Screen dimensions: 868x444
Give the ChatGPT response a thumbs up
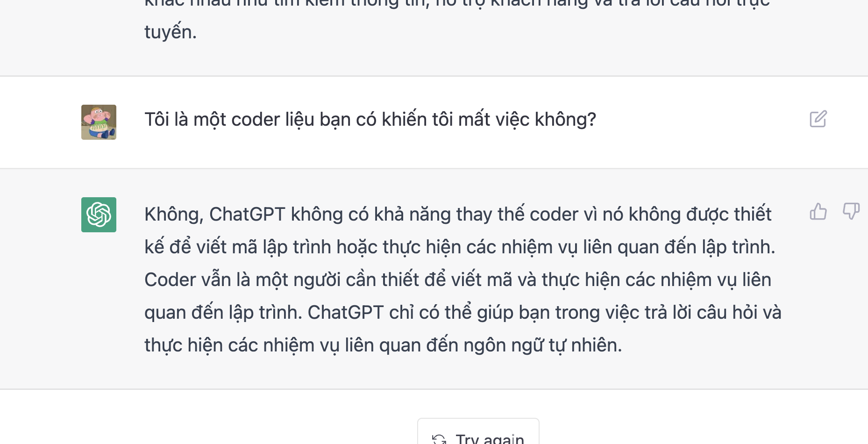[x=818, y=211]
